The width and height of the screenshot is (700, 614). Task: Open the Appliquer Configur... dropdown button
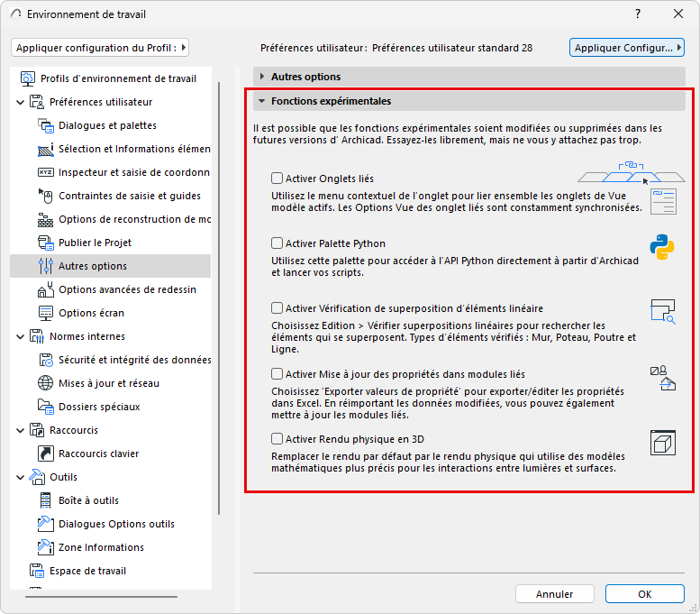tap(627, 48)
